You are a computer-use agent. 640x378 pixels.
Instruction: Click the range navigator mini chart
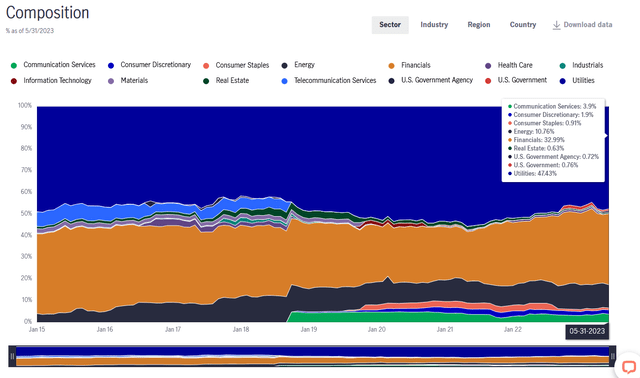(312, 356)
